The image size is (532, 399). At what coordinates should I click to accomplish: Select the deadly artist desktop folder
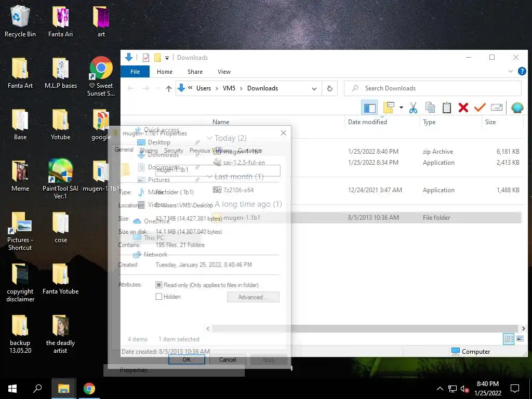coord(60,334)
